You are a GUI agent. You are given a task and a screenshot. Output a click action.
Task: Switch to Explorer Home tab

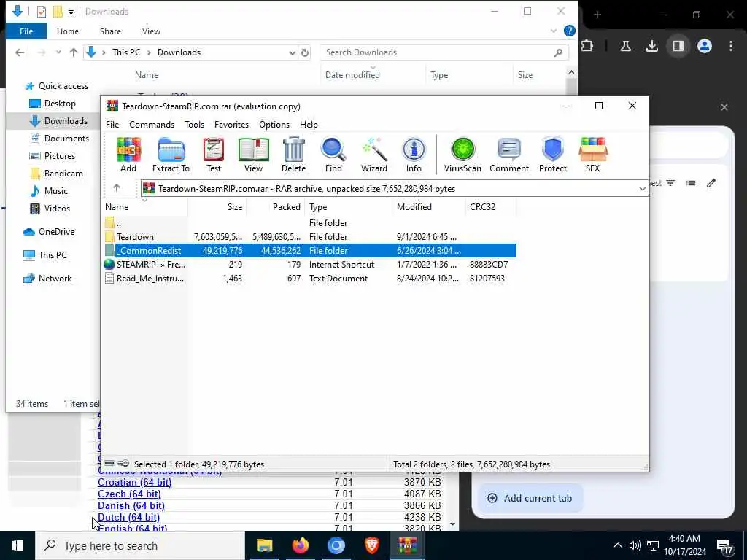[68, 31]
